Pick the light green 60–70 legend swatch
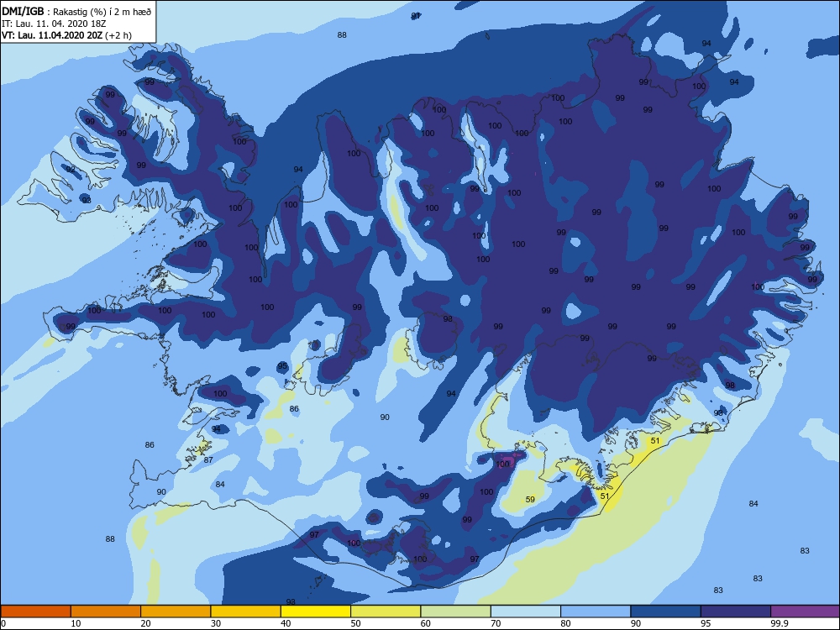Screen dimensions: 840x630 pyautogui.click(x=456, y=612)
